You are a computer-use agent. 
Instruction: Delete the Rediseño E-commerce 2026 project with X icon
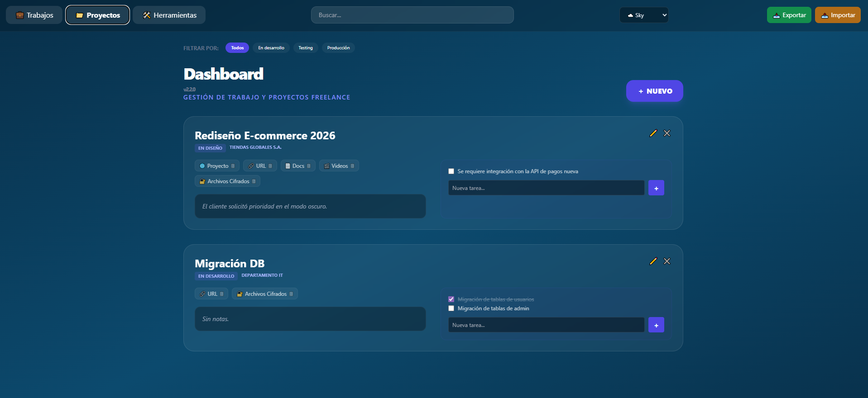pos(667,133)
